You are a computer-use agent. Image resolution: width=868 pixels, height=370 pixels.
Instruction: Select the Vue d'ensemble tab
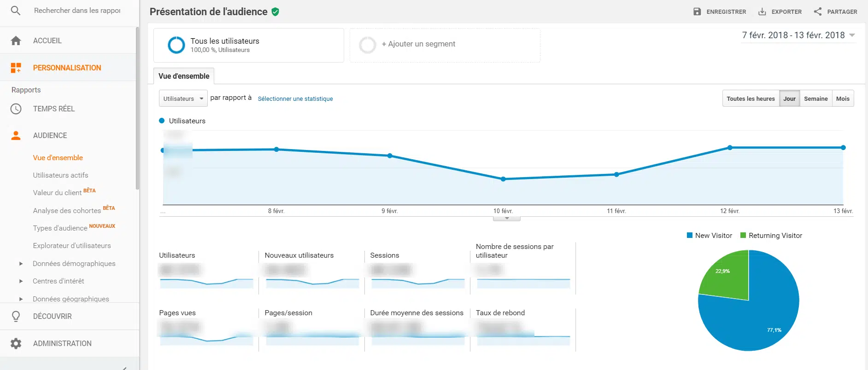tap(184, 76)
